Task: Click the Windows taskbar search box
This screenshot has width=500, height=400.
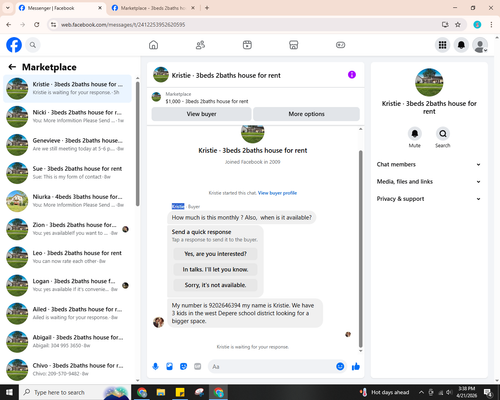Action: [75, 392]
